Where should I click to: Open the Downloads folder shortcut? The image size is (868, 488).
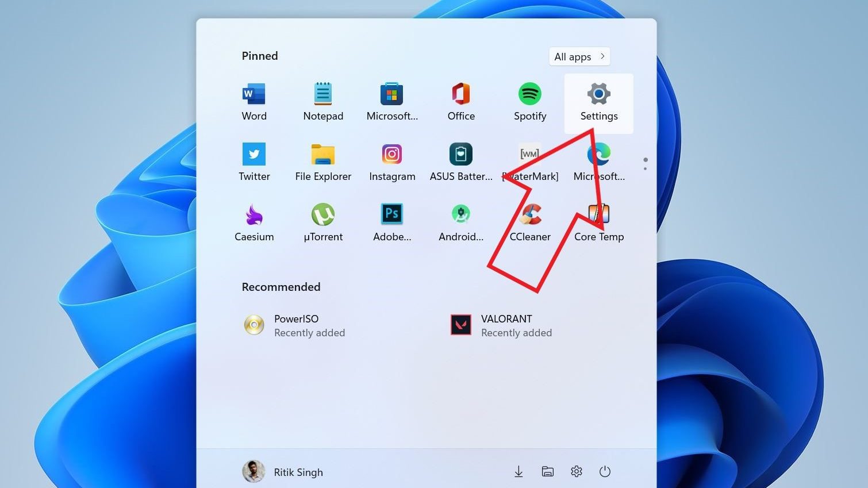[519, 472]
